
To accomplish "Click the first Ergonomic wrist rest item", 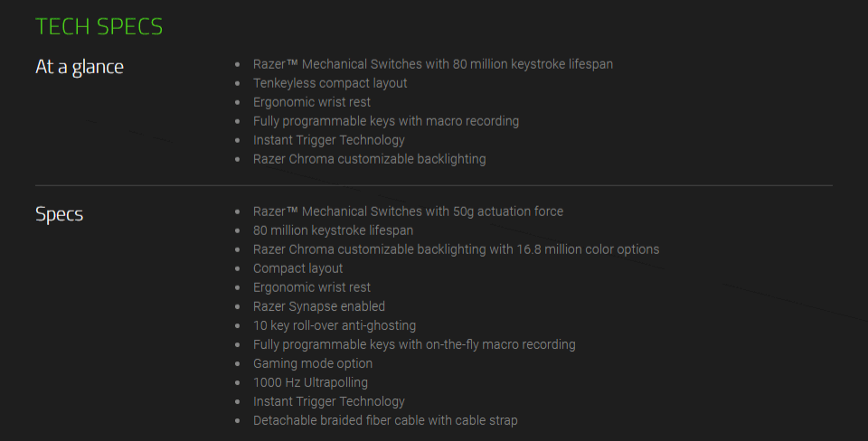I will 312,102.
